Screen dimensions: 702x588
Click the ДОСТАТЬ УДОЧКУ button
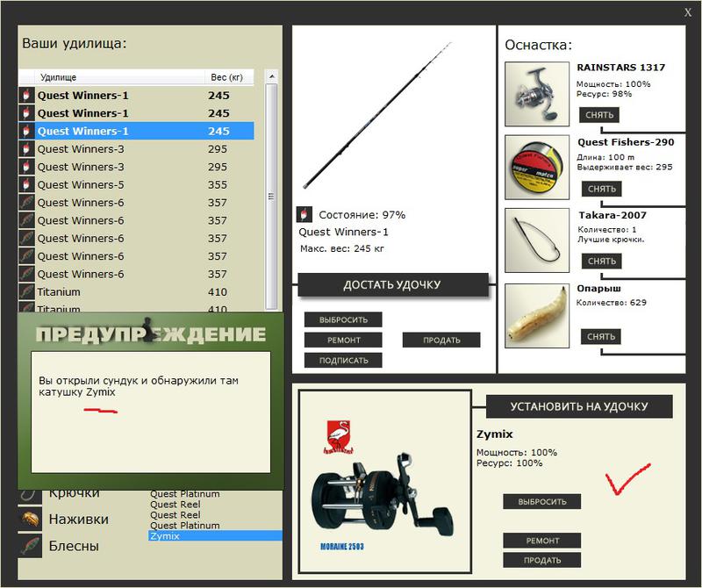[392, 285]
